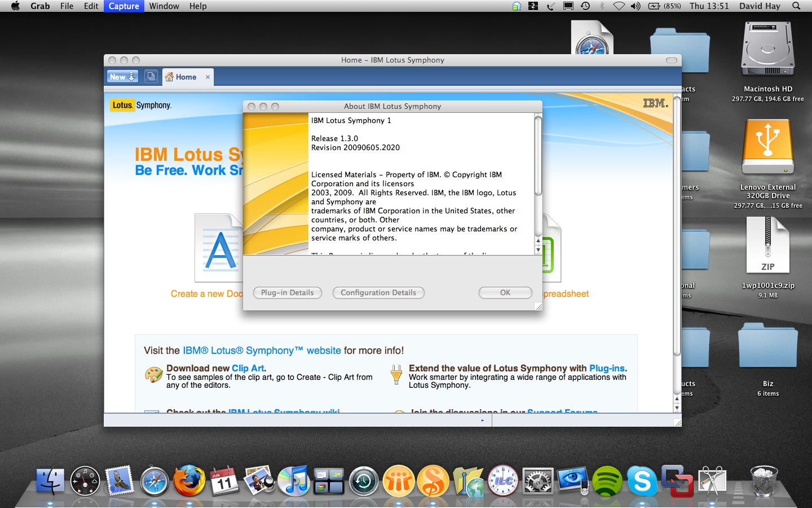Click the Release 1.3.0 text

334,138
